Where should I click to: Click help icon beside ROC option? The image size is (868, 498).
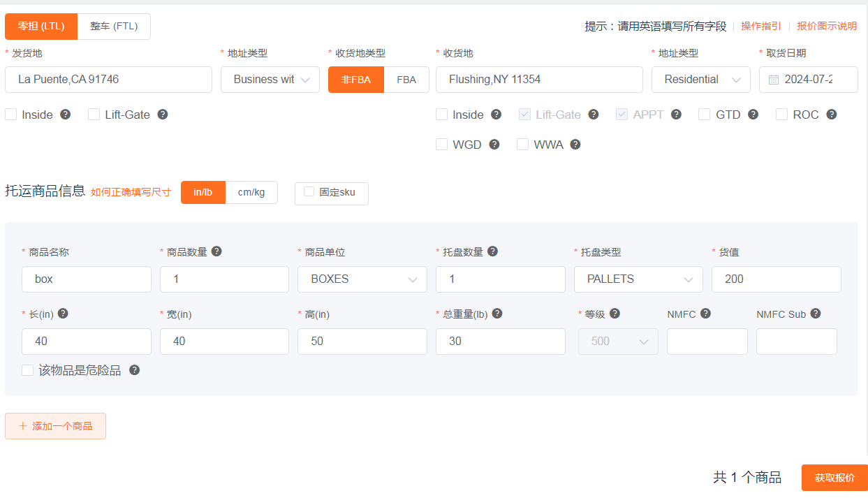831,115
